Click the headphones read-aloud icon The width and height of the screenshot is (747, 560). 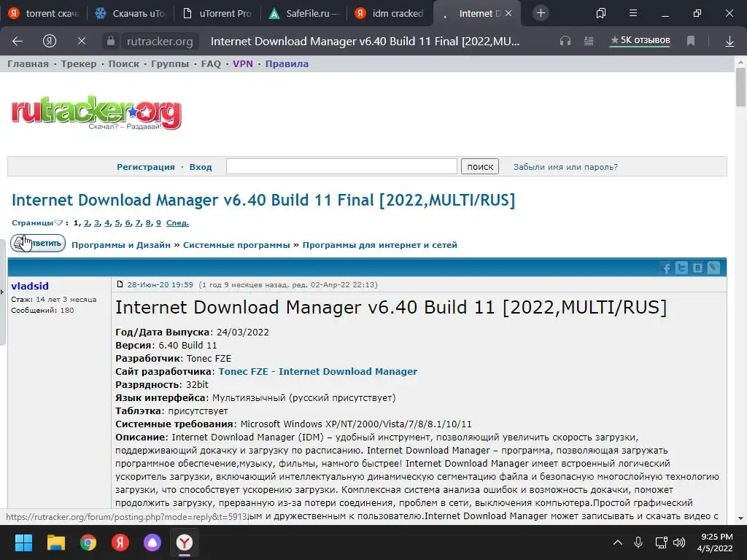click(565, 42)
